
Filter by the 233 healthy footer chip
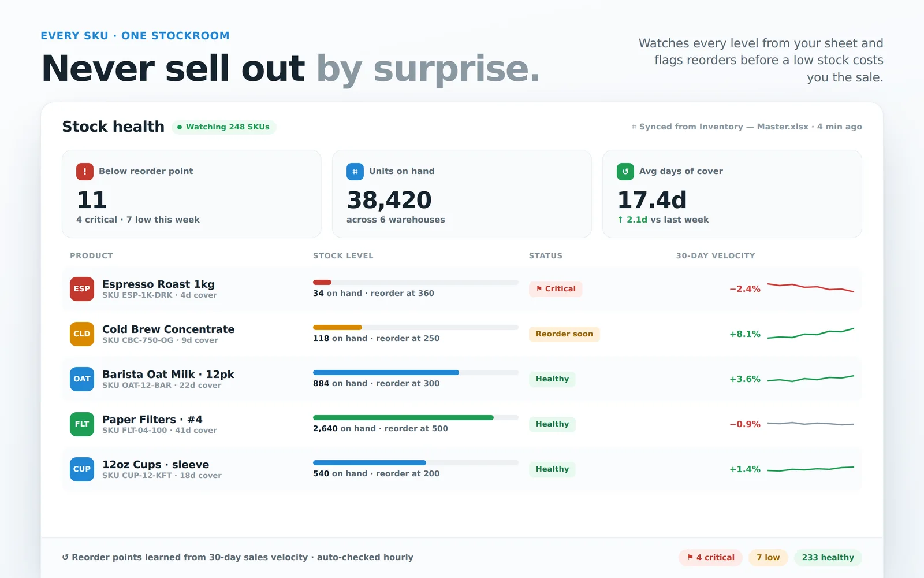coord(828,557)
